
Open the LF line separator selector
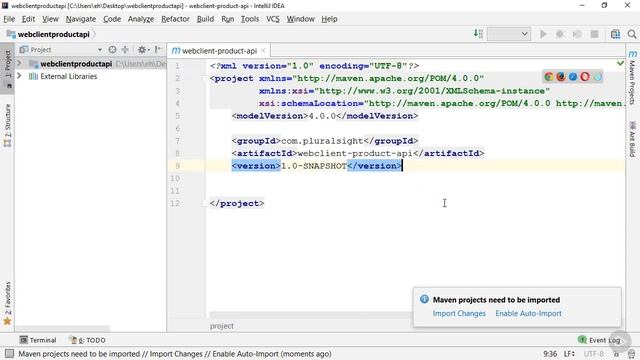click(569, 354)
